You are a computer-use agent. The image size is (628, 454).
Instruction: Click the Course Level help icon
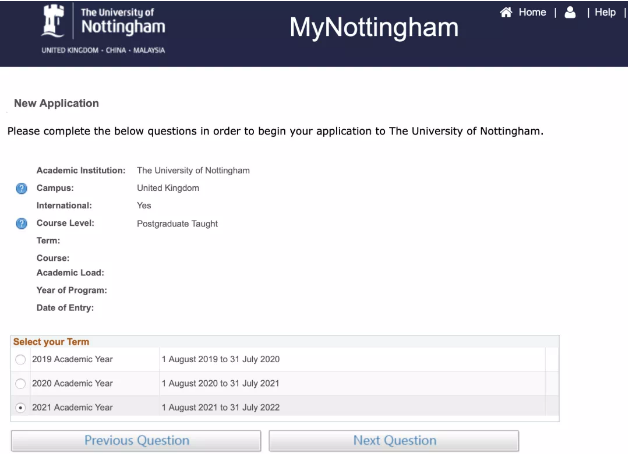(22, 224)
